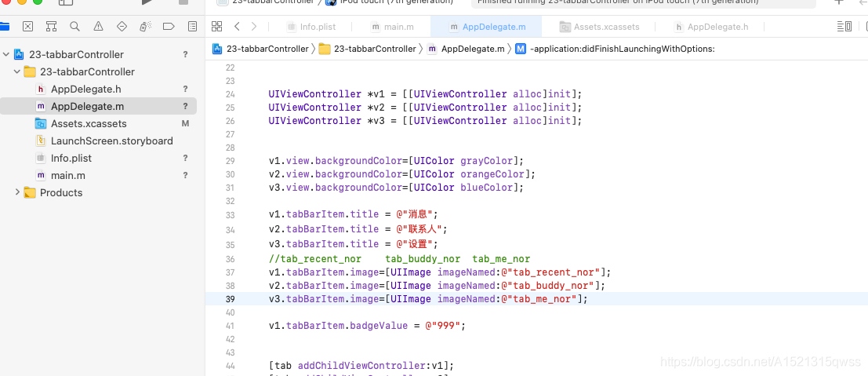
Task: Click the plus Library button
Action: coord(839,2)
